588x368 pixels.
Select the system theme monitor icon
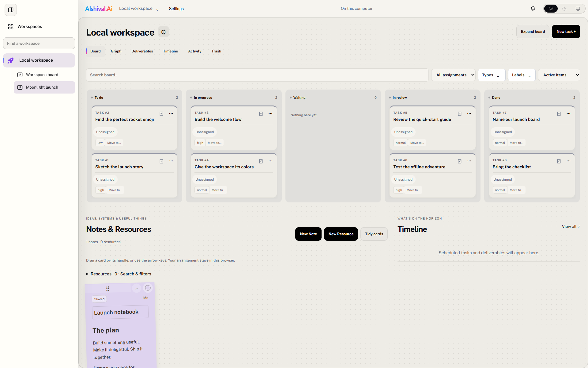click(x=578, y=9)
